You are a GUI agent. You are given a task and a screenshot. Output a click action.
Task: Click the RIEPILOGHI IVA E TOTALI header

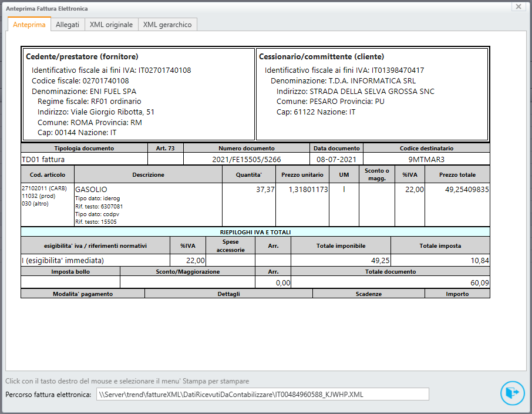click(255, 232)
